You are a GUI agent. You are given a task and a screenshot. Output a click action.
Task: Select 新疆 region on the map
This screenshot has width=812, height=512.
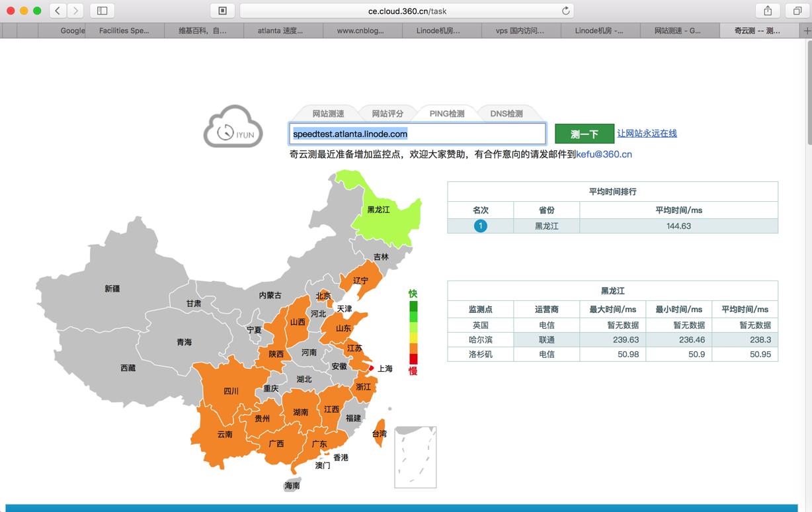pyautogui.click(x=112, y=288)
